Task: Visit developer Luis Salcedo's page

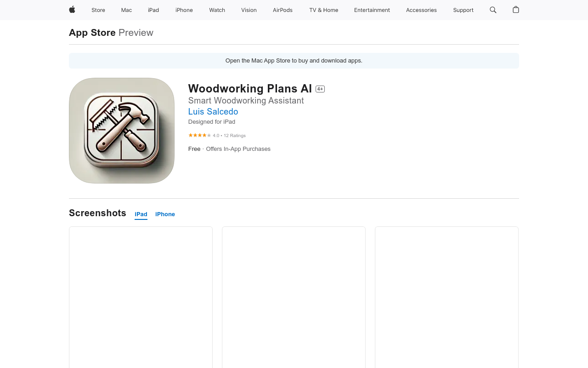Action: coord(213,112)
